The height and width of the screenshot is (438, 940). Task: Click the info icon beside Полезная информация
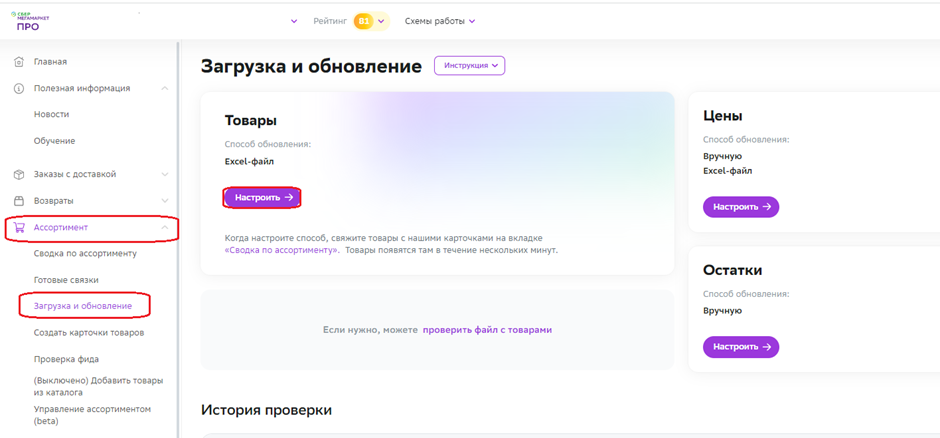point(18,88)
